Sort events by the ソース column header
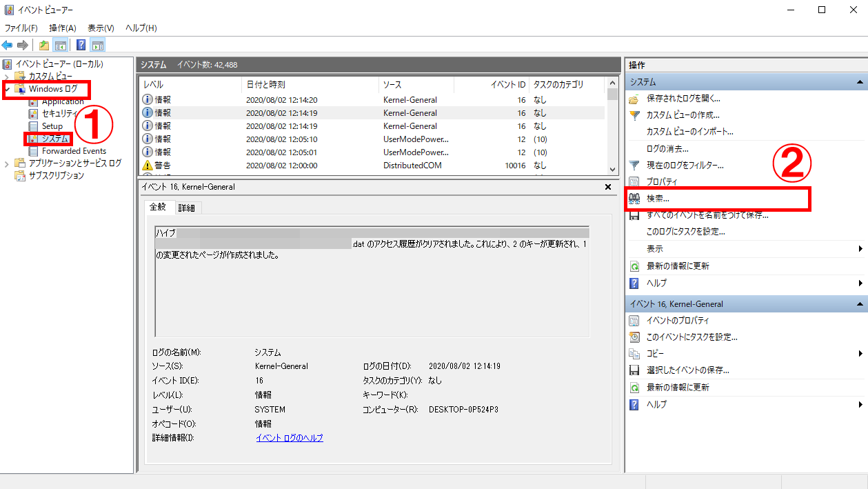868x489 pixels. point(416,85)
